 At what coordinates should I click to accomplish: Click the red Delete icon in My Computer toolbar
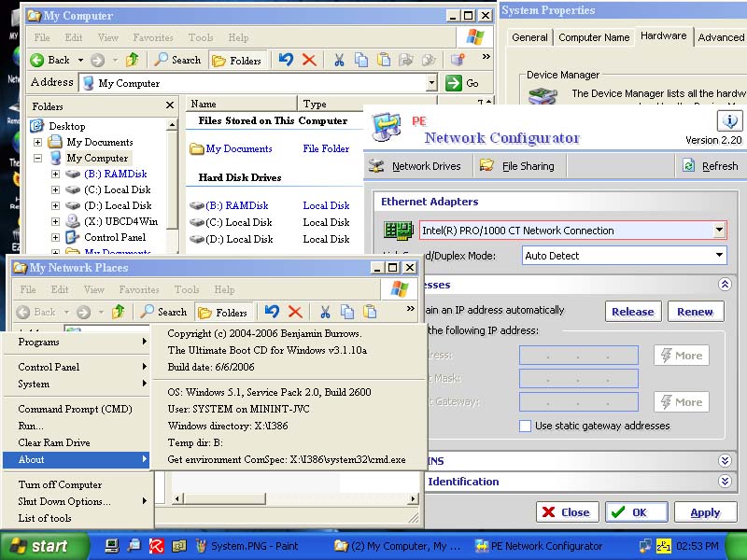309,60
